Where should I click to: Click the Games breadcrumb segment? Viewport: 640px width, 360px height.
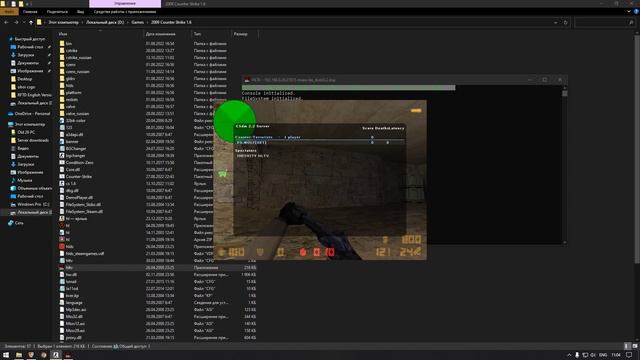138,22
